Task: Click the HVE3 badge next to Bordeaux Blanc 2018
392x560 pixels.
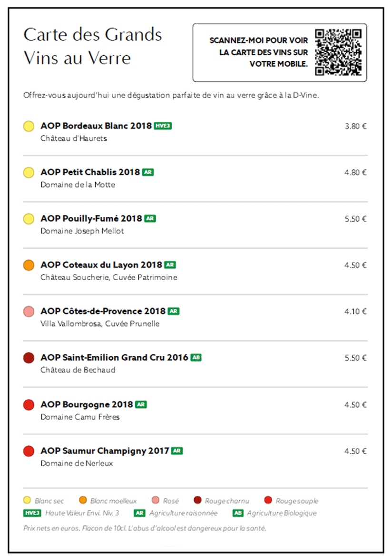Action: tap(163, 126)
